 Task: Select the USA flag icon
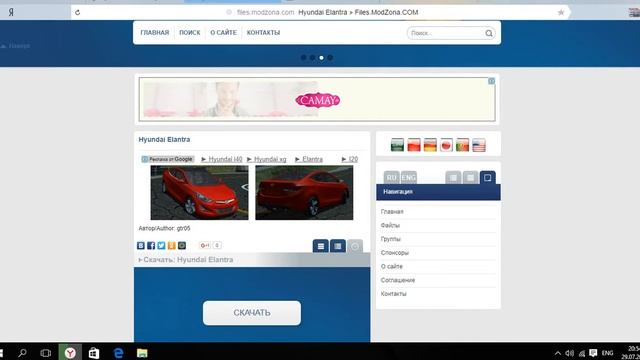(479, 145)
